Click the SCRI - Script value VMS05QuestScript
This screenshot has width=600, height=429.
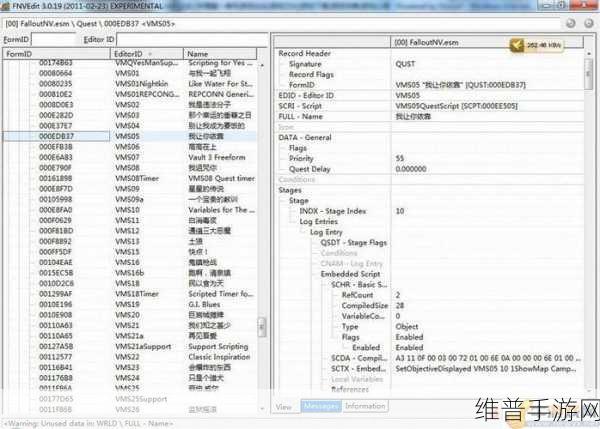coord(457,106)
